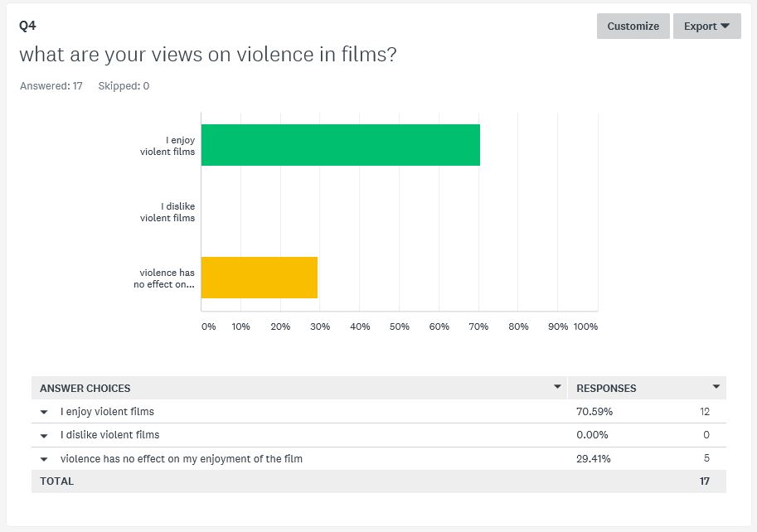The height and width of the screenshot is (532, 757).
Task: Click the 'I dislike violent films' table row text
Action: pos(110,434)
